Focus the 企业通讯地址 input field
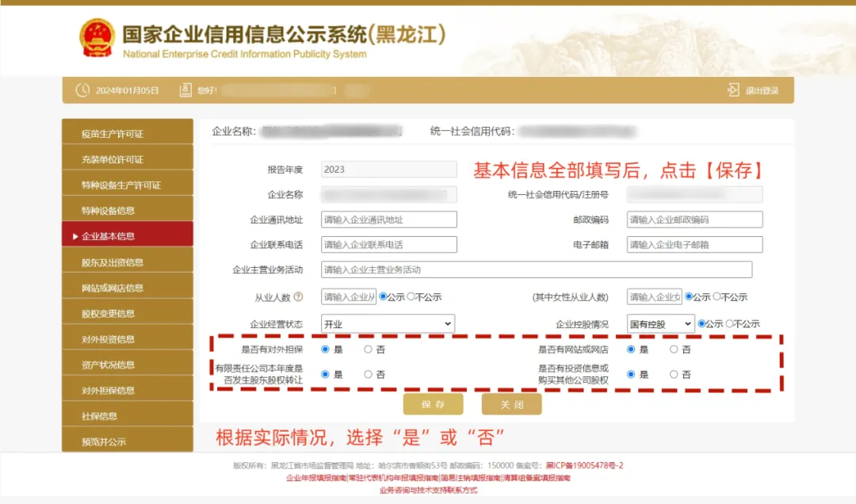856x504 pixels. 388,220
